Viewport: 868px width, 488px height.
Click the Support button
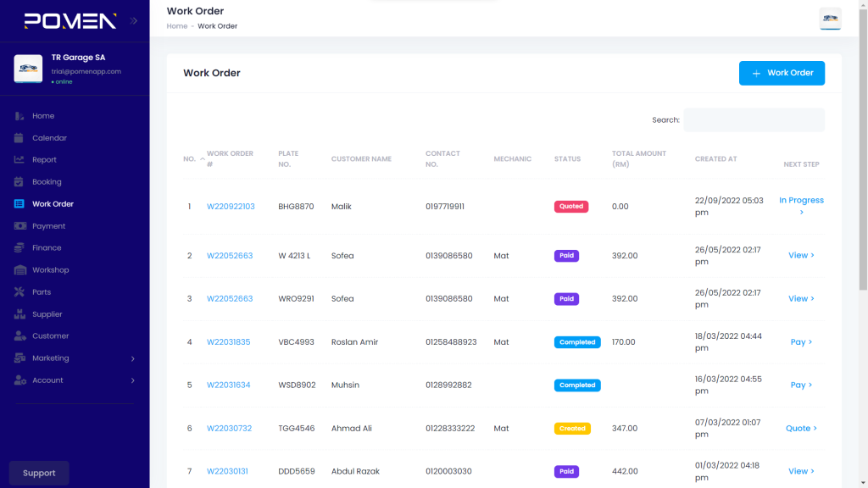point(39,473)
